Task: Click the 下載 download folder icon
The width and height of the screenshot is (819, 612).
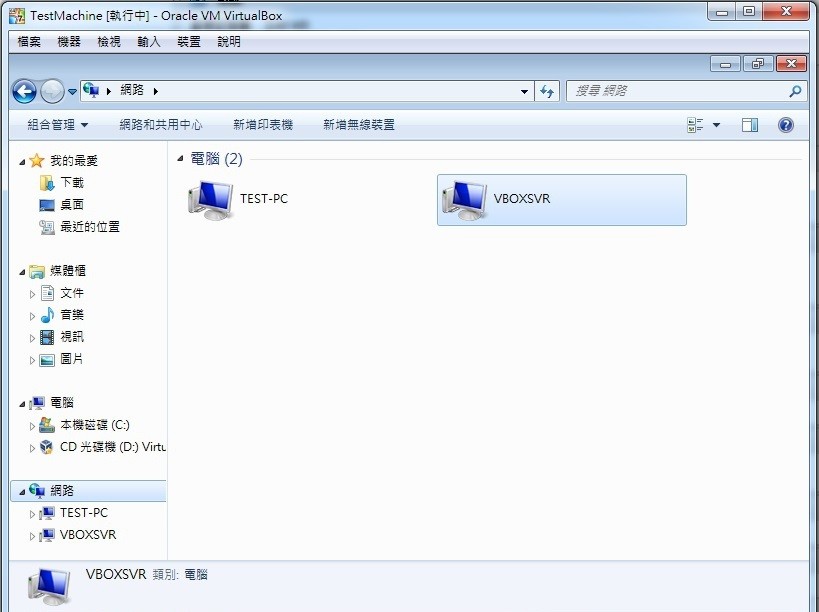Action: (46, 183)
